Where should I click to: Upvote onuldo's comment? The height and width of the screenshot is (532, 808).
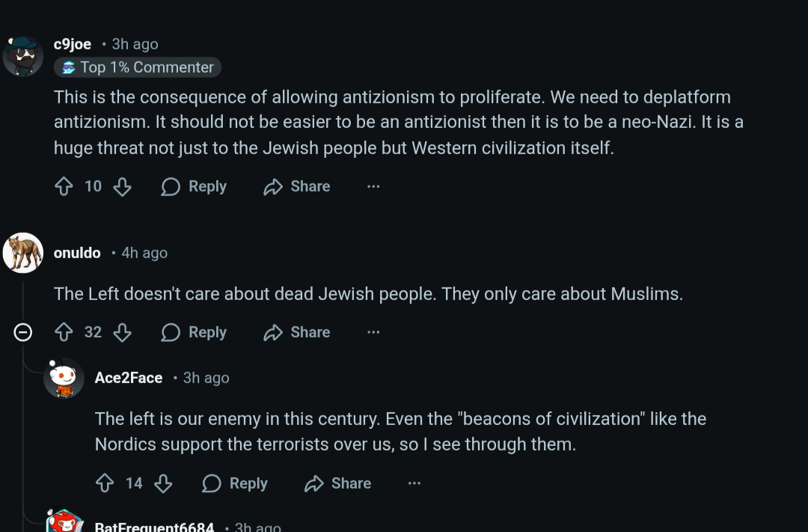pos(64,332)
